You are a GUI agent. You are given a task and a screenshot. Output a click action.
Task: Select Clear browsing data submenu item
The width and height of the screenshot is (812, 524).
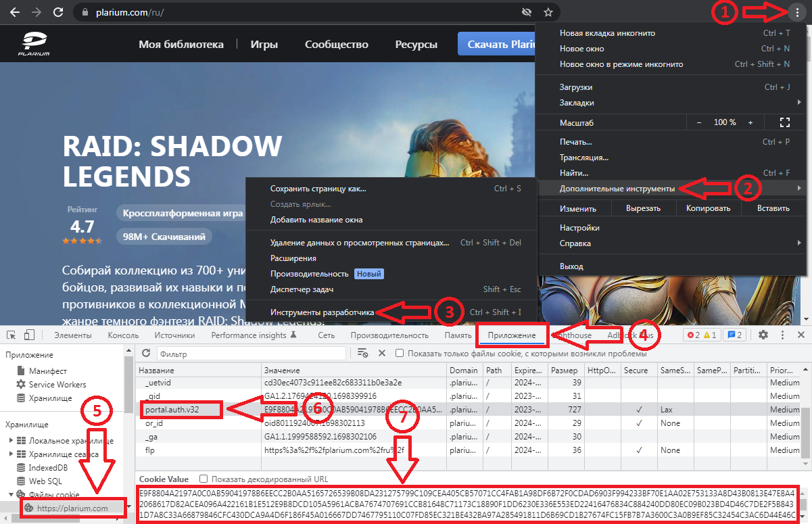coord(392,243)
